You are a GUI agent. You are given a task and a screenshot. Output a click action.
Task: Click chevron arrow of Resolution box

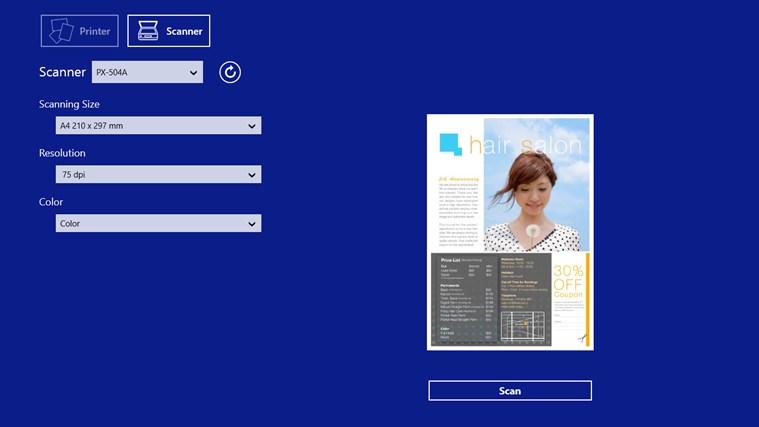tap(251, 174)
